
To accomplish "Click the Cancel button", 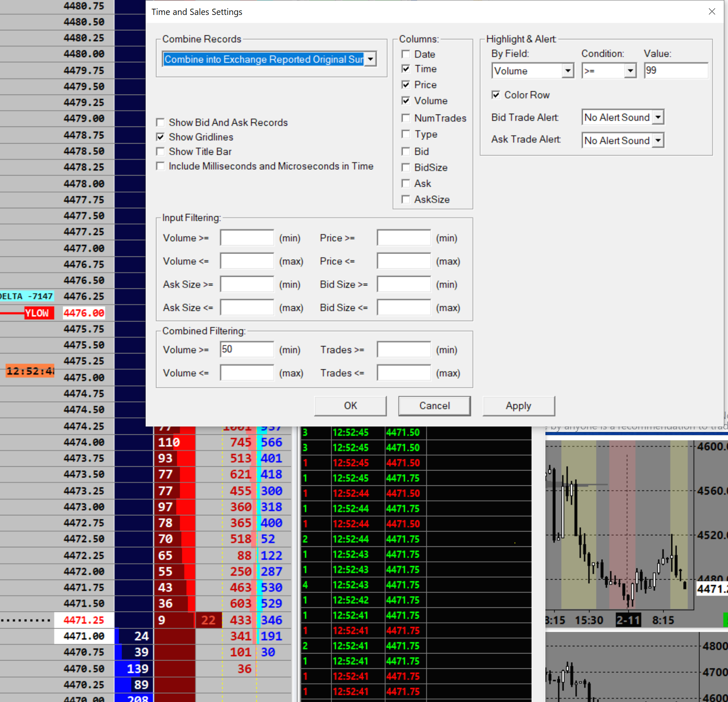I will pyautogui.click(x=435, y=406).
